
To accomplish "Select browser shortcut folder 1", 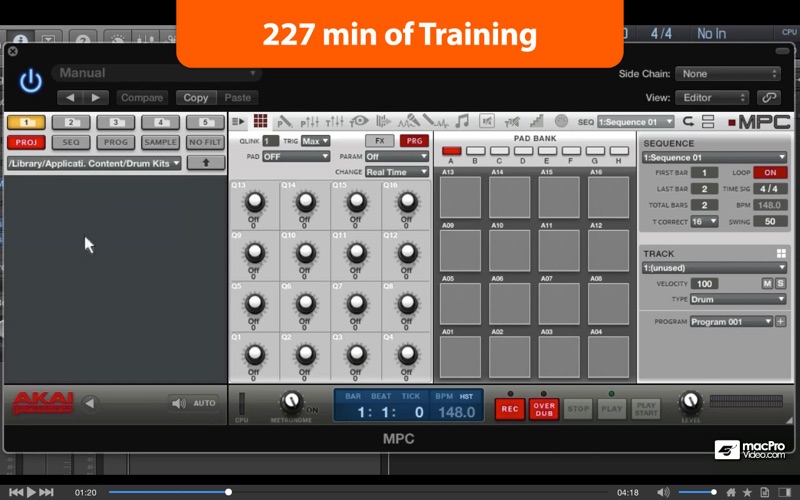I will coord(26,122).
